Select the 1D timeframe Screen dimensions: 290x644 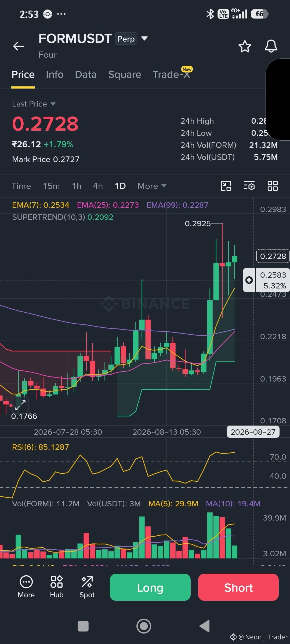click(x=120, y=186)
